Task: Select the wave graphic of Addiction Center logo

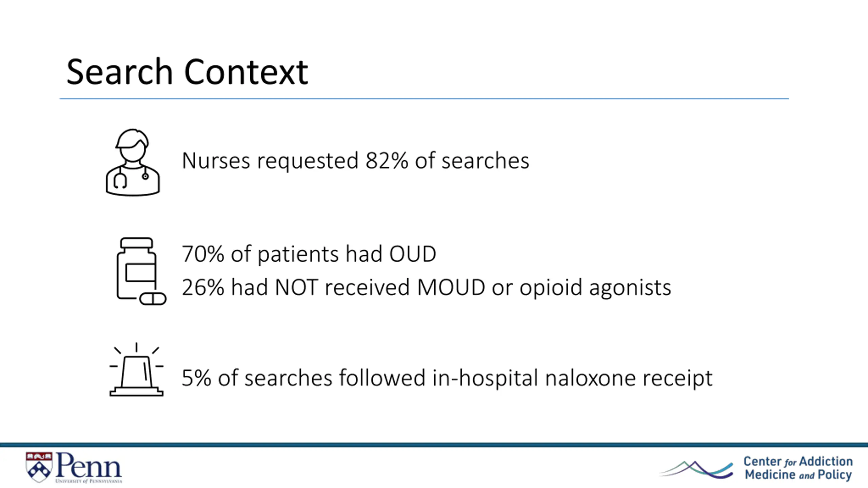Action: tap(696, 469)
